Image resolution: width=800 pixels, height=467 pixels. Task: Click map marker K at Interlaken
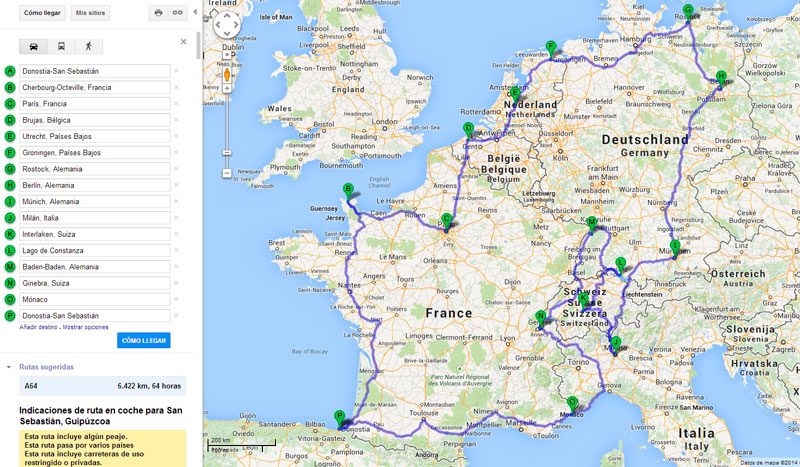click(584, 301)
